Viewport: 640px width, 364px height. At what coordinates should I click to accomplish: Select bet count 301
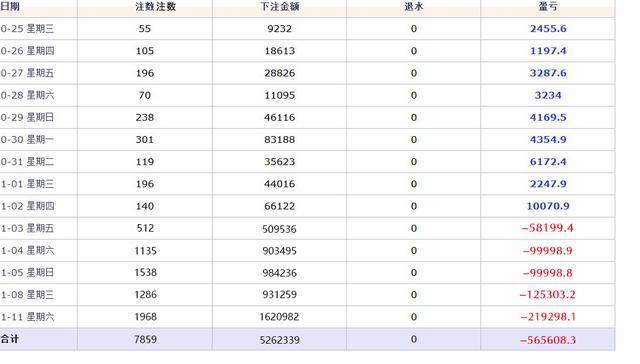click(145, 140)
